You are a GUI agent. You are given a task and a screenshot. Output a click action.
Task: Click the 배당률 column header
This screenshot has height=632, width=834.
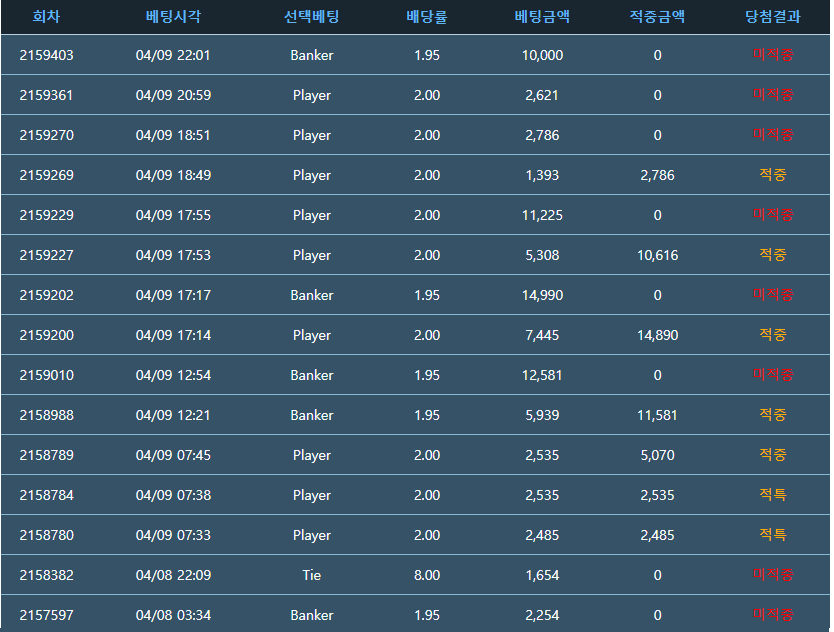coord(426,17)
